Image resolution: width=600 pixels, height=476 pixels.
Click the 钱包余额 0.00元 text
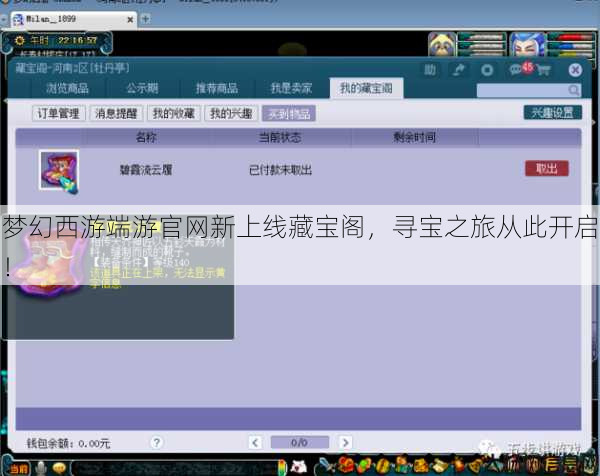68,443
